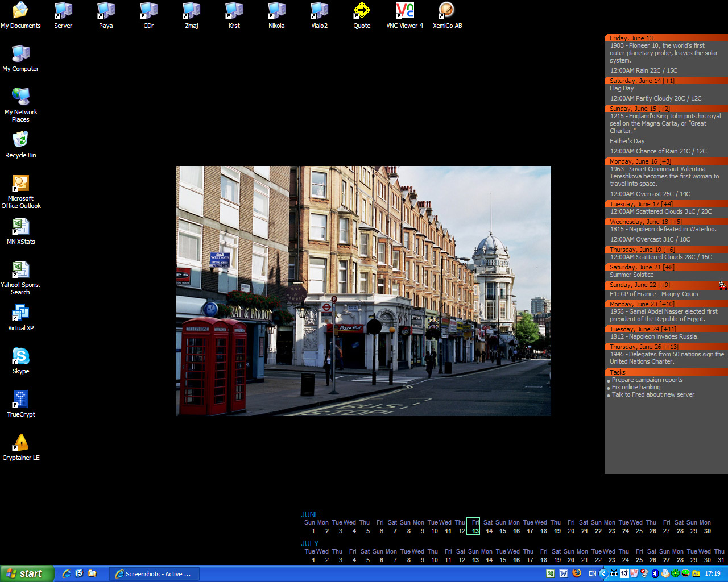The height and width of the screenshot is (582, 728).
Task: Switch to Screenshots - Active taskbar window
Action: pos(153,573)
